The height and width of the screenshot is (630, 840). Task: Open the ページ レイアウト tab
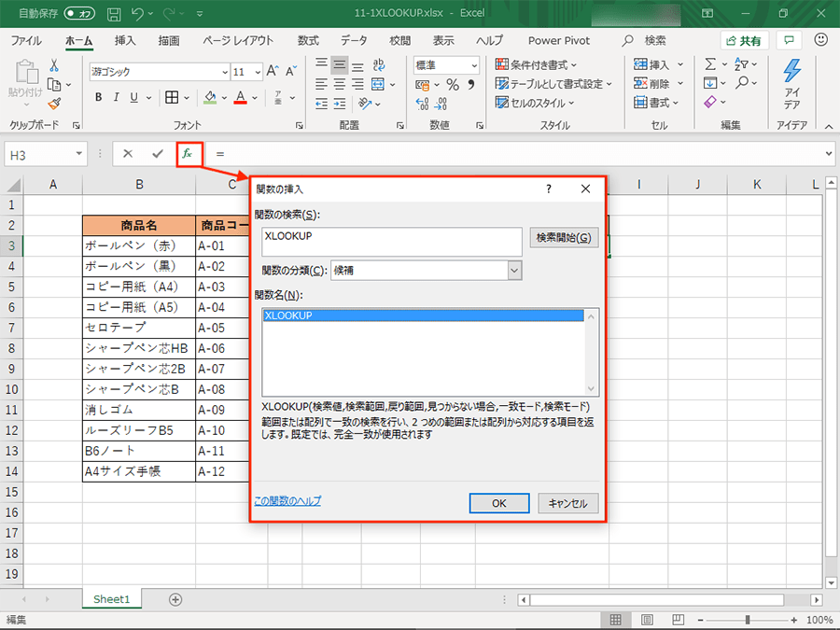pyautogui.click(x=238, y=41)
